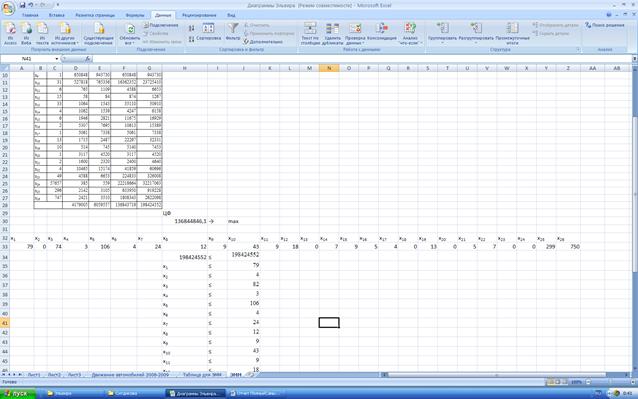Launch Поиск решения solver
This screenshot has height=399, width=638.
tap(605, 25)
